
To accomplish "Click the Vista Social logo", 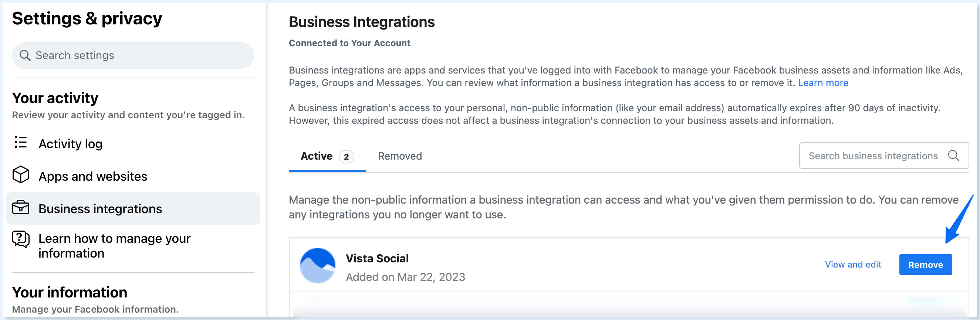I will (318, 265).
